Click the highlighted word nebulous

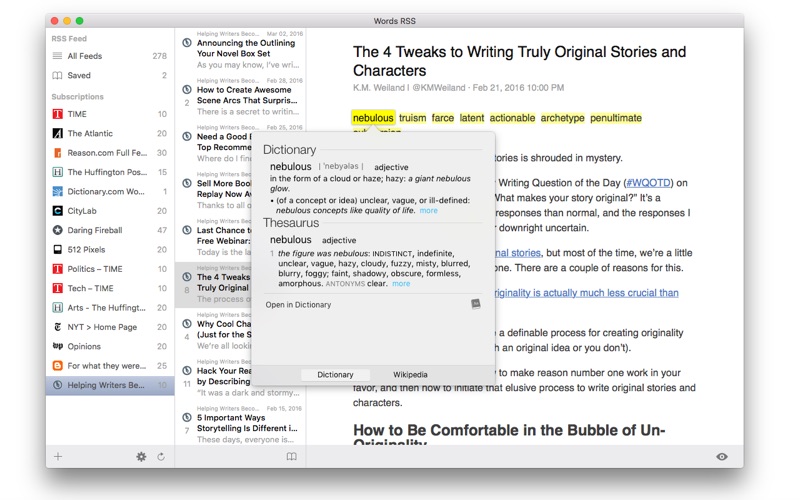373,118
